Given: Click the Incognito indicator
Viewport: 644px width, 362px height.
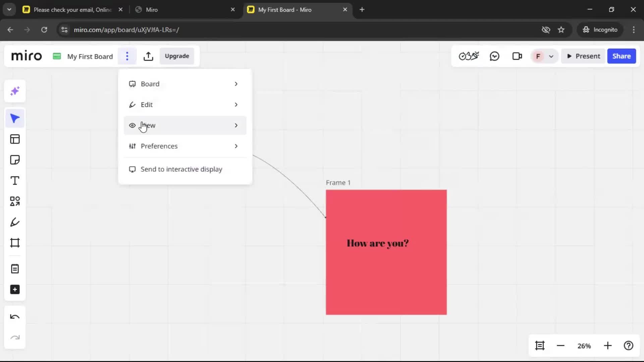Looking at the screenshot, I should click(600, 30).
